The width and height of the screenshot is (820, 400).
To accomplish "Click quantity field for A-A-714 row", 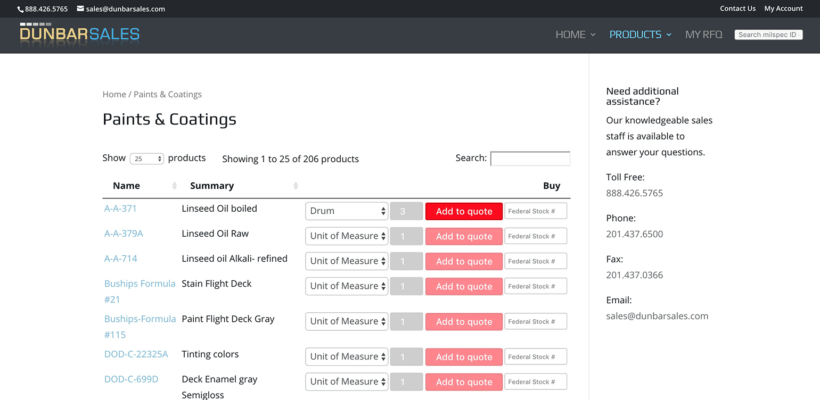I will point(406,261).
